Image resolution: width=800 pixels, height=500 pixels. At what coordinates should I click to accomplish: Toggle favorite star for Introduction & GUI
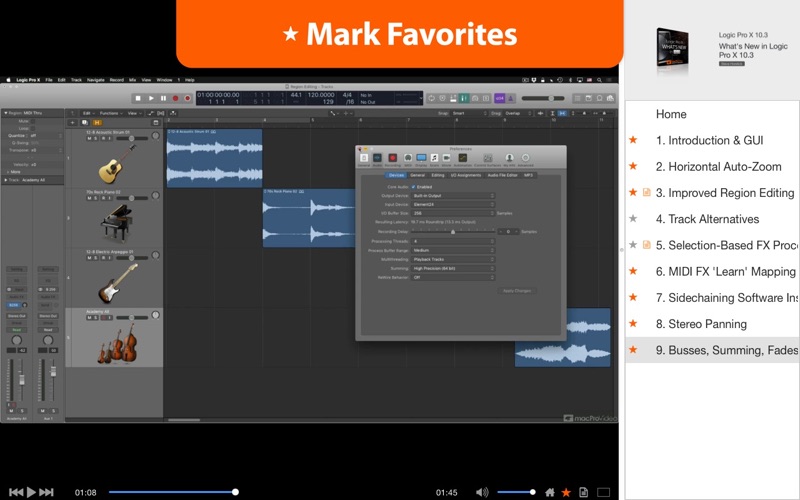633,140
